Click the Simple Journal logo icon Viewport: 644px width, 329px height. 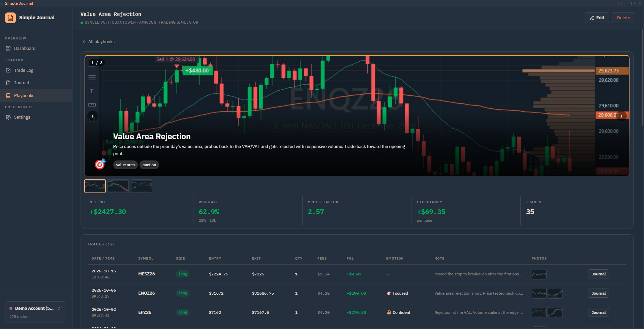[x=10, y=18]
